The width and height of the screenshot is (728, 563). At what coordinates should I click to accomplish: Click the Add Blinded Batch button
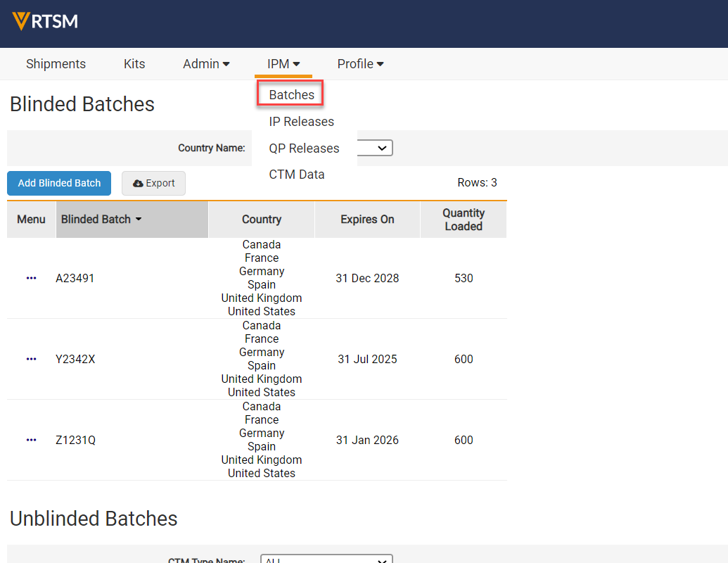pyautogui.click(x=59, y=183)
